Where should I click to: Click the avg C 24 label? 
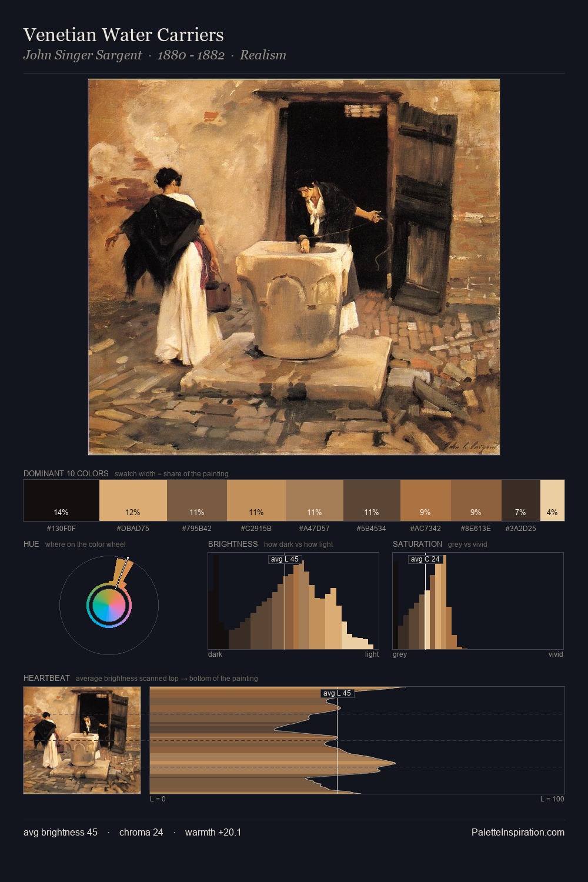[425, 559]
